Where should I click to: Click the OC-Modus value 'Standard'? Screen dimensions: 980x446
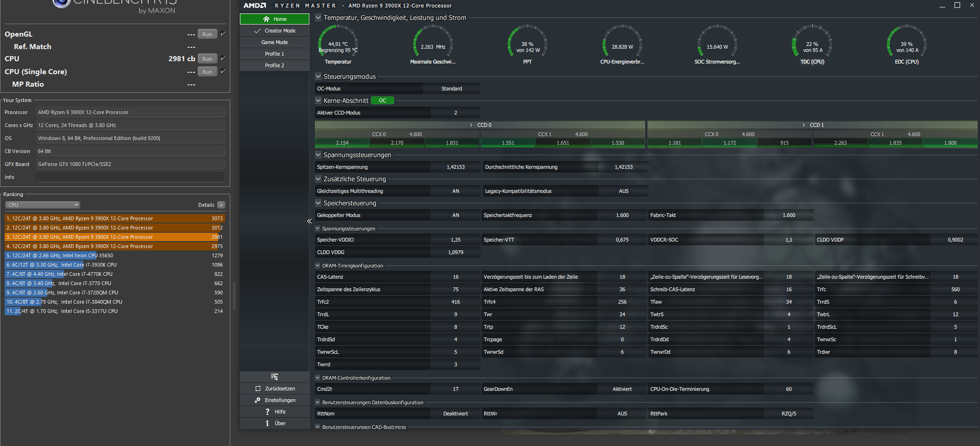click(x=452, y=89)
